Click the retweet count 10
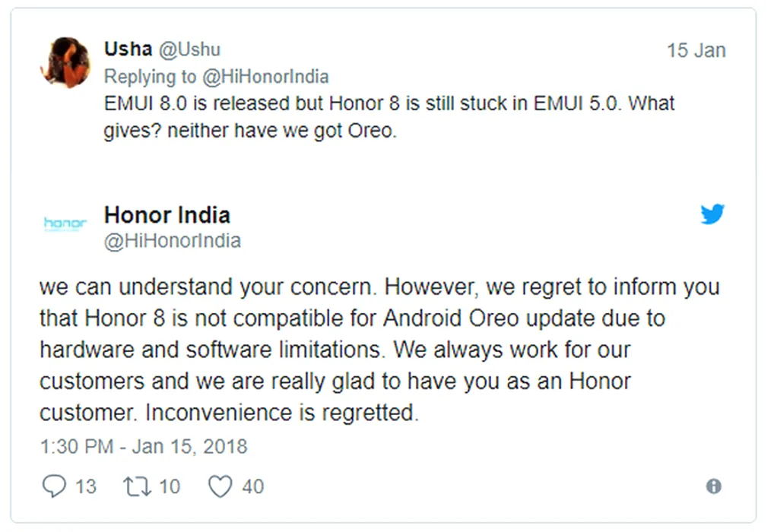Screen dimensions: 774x532 [170, 486]
